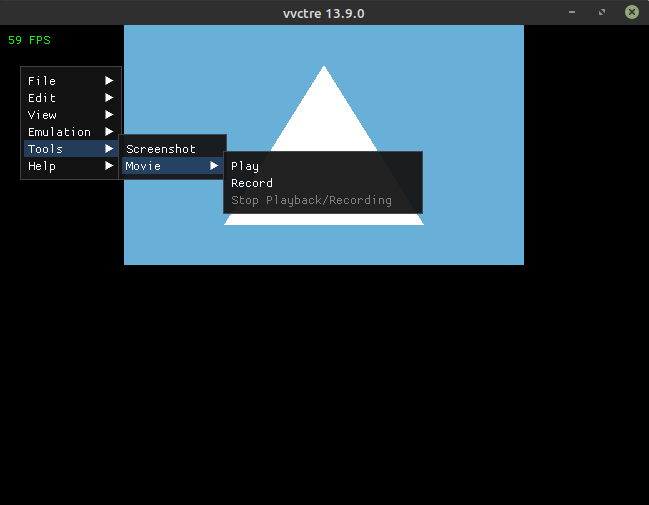Open the File menu
Viewport: 649px width, 505px height.
coord(70,81)
